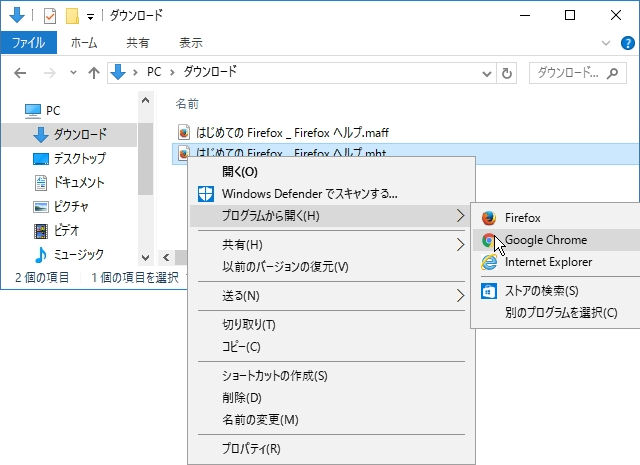
Task: Expand the chevron after PC in breadcrumb
Action: (x=173, y=73)
